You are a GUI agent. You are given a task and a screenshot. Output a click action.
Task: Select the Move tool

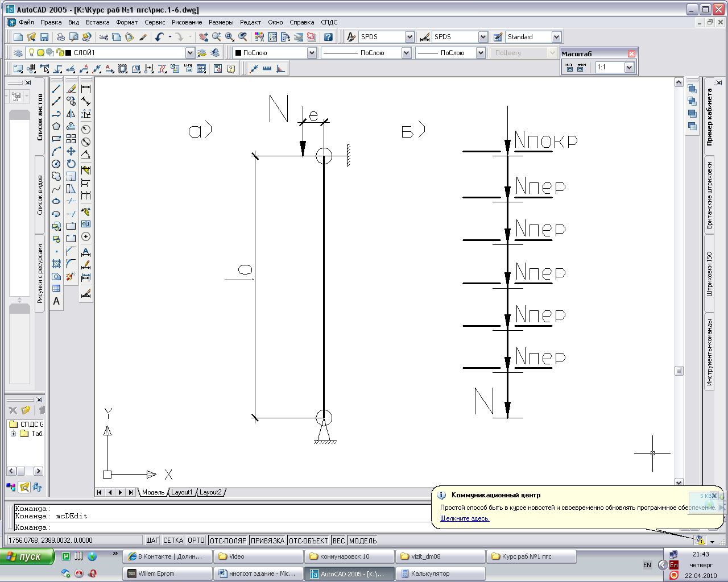[71, 151]
